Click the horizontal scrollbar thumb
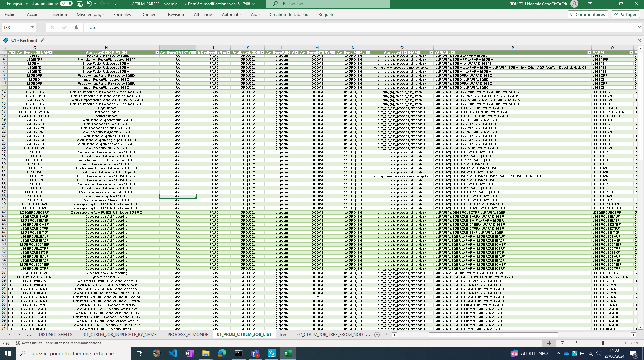The width and height of the screenshot is (644, 360). (493, 335)
